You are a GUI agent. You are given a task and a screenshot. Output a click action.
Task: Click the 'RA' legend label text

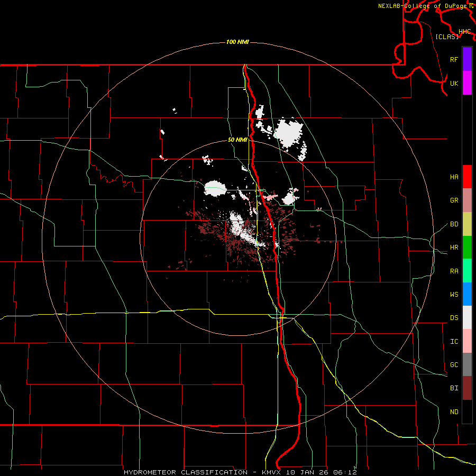pos(454,271)
